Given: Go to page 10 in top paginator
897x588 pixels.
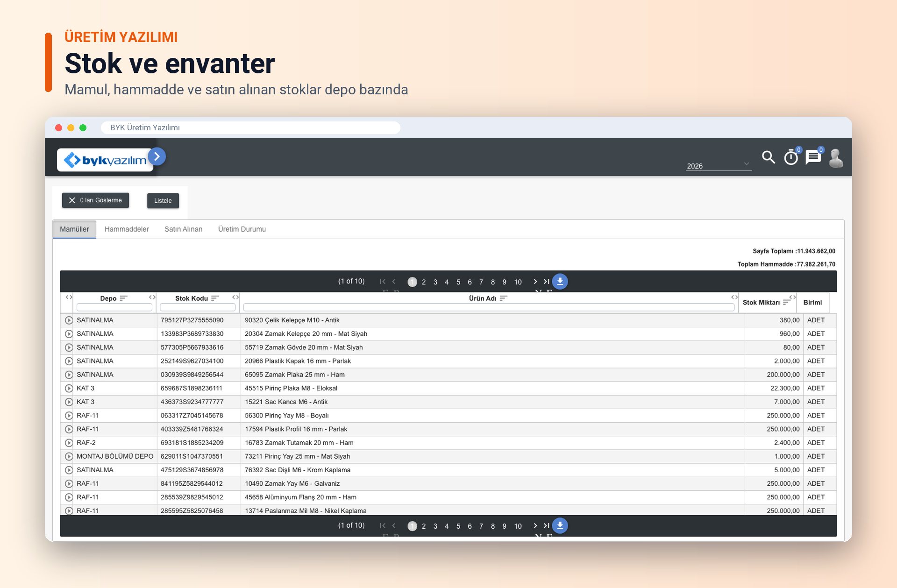Looking at the screenshot, I should pyautogui.click(x=518, y=282).
